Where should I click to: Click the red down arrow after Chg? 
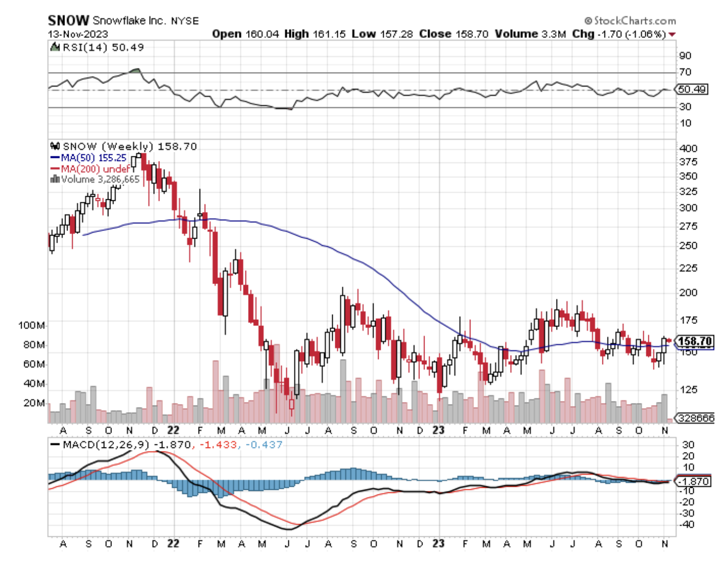coord(672,34)
